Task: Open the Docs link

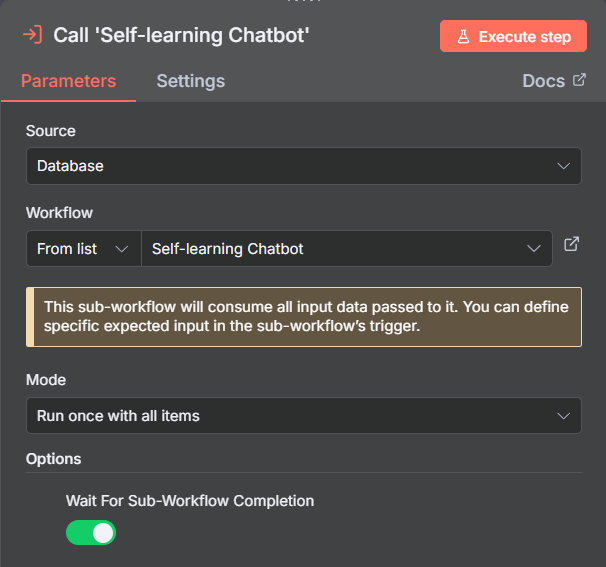Action: click(544, 81)
